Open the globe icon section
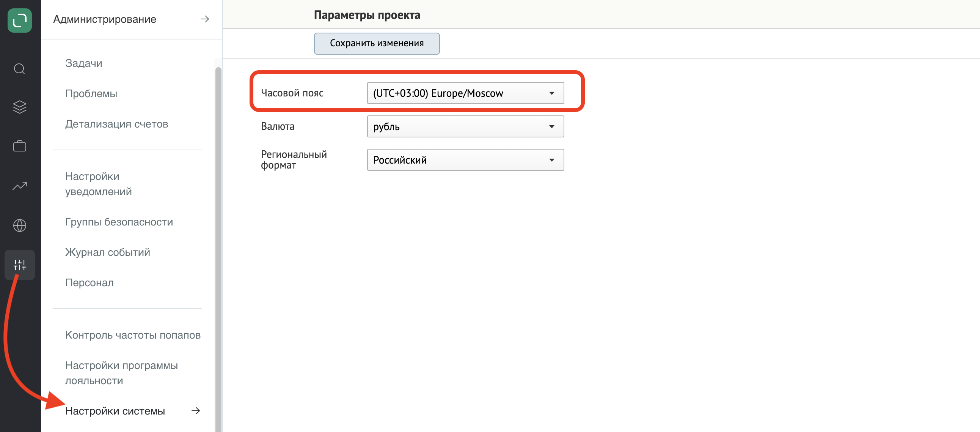The width and height of the screenshot is (980, 432). pyautogui.click(x=19, y=225)
